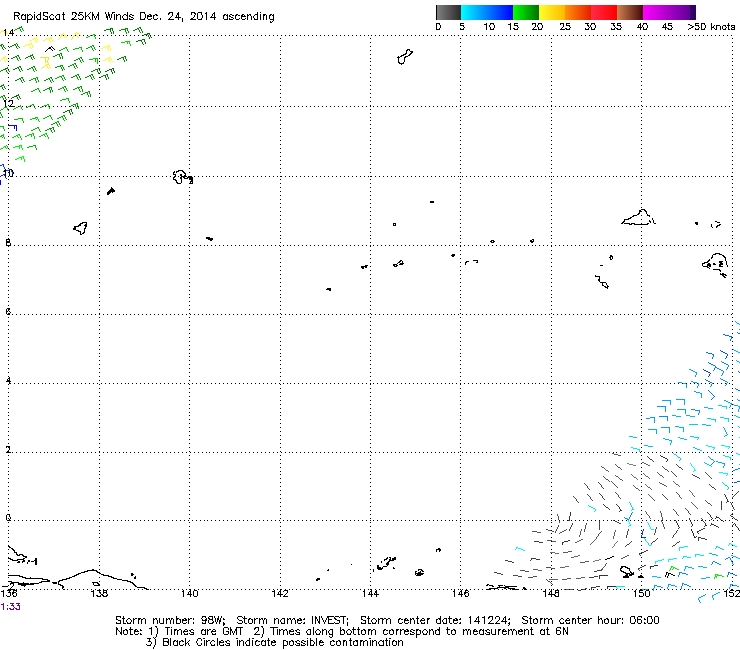Image resolution: width=740 pixels, height=650 pixels.
Task: Click the latitude axis label '4'
Action: pos(8,380)
